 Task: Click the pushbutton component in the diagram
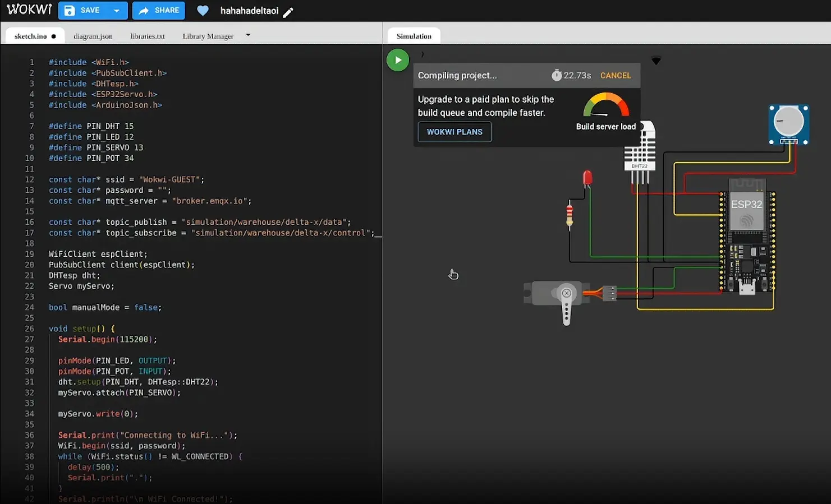pyautogui.click(x=788, y=124)
